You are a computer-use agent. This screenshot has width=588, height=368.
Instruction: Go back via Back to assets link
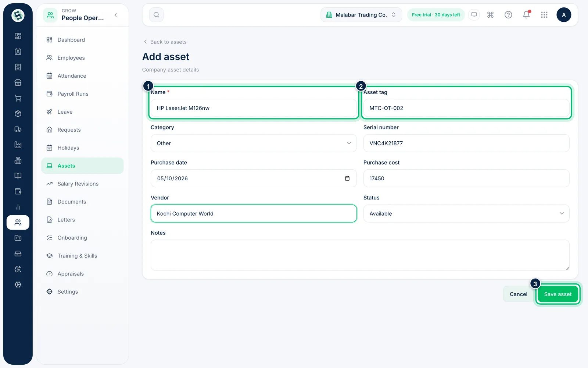pos(165,42)
